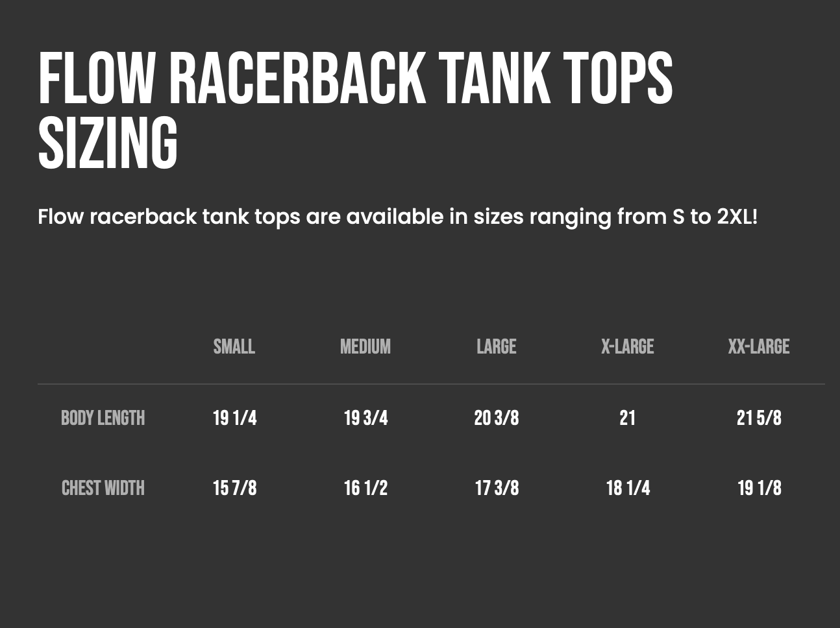This screenshot has width=840, height=628.
Task: Select the Medium column header
Action: click(x=365, y=347)
